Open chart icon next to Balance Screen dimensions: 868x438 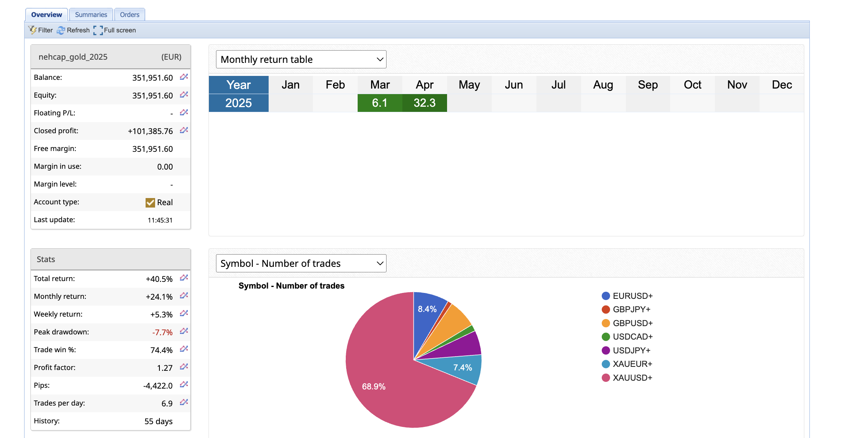pyautogui.click(x=184, y=77)
